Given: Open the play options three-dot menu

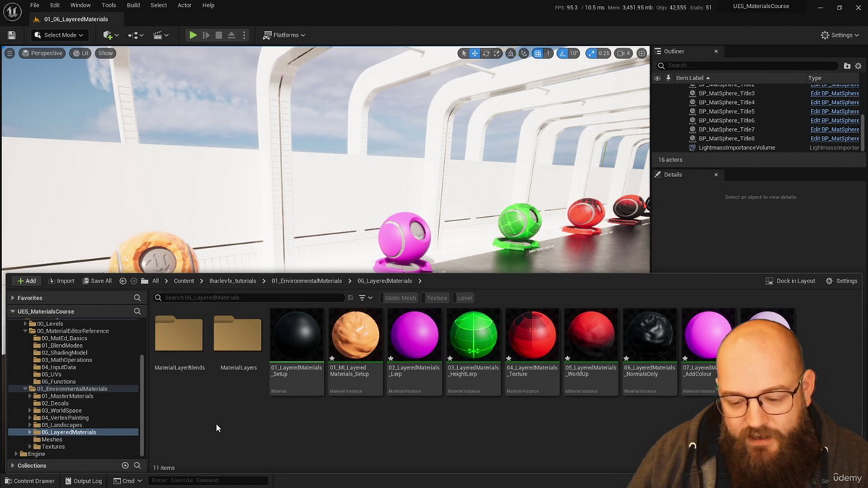Looking at the screenshot, I should pos(244,35).
